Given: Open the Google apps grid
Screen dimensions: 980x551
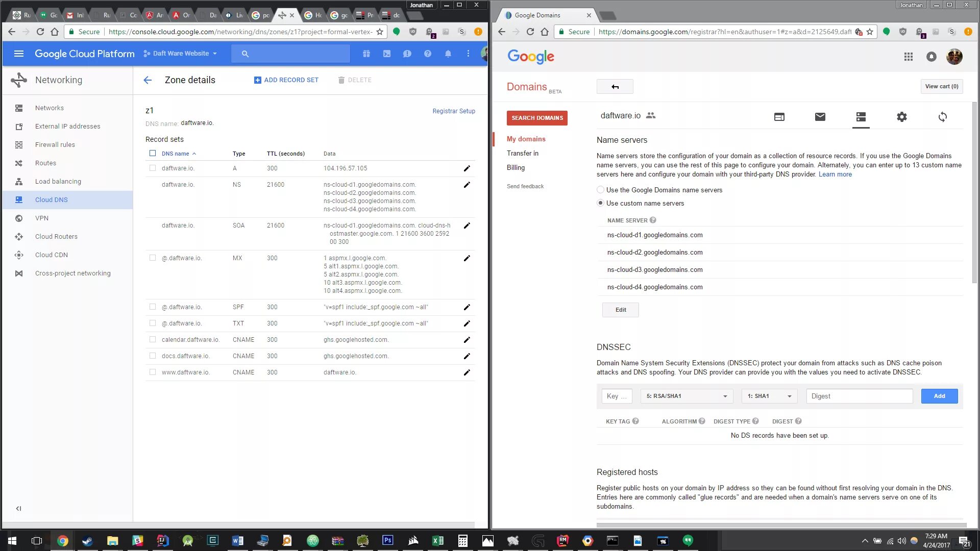Looking at the screenshot, I should click(x=909, y=57).
